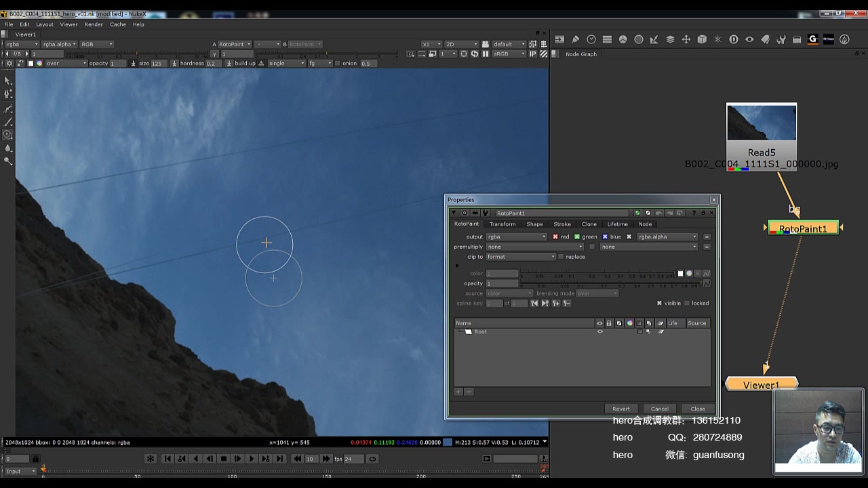Switch to the Stroke tab

coord(562,224)
